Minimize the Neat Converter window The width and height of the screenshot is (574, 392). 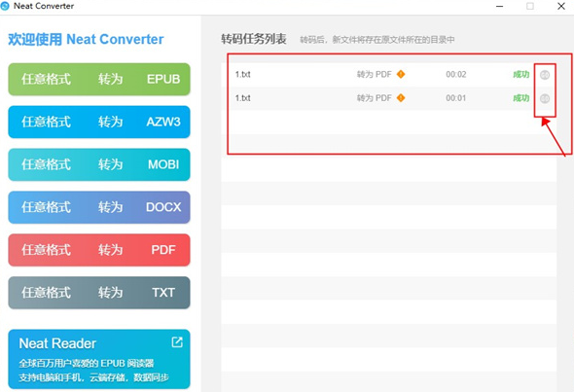pyautogui.click(x=499, y=6)
